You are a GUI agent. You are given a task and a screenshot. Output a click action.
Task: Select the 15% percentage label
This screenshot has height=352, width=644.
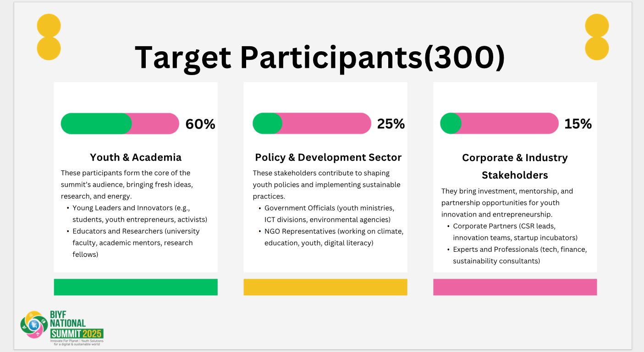tap(578, 124)
